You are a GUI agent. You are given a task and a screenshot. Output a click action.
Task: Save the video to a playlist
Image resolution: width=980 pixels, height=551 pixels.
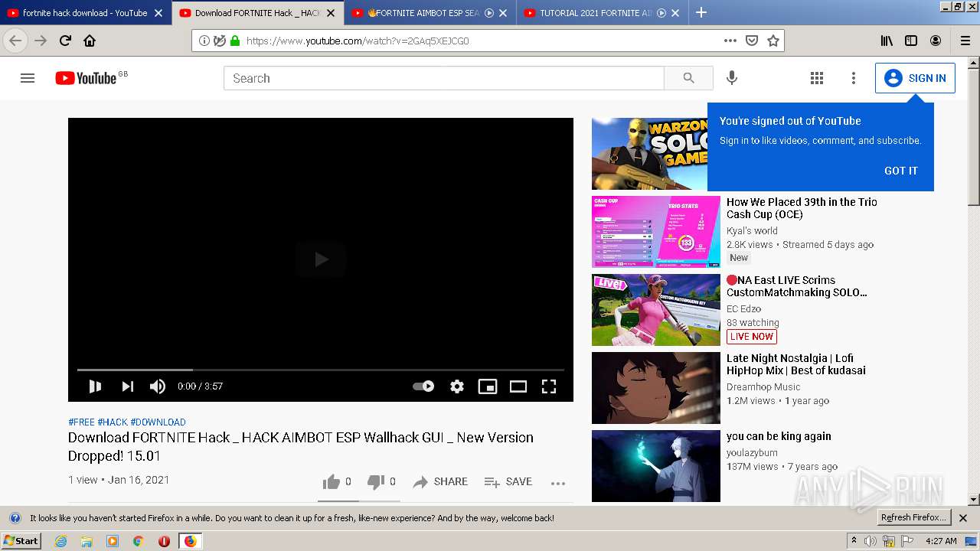click(x=508, y=481)
